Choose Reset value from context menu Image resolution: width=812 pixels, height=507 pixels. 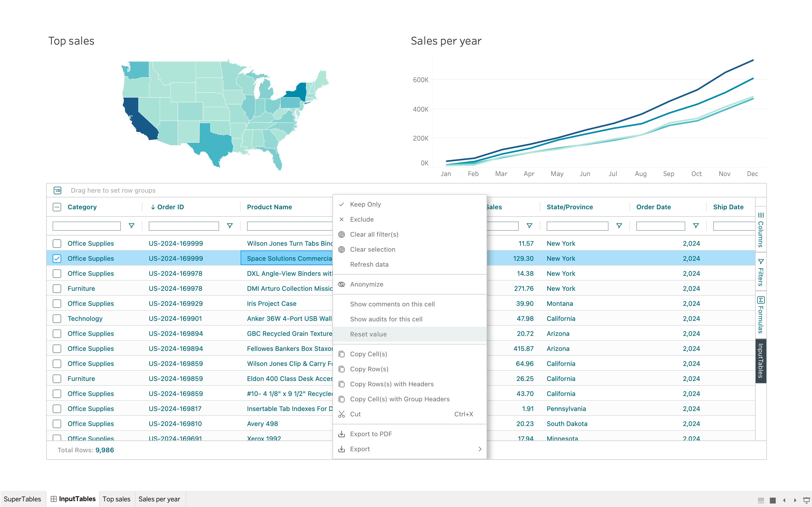368,334
